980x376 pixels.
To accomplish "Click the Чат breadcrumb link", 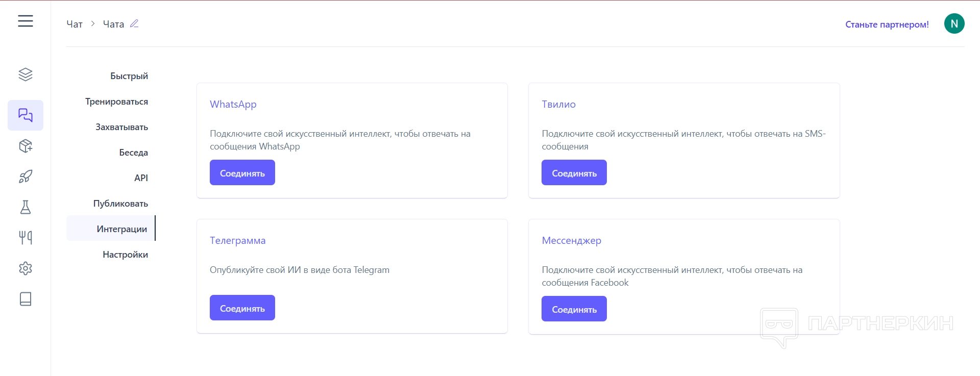I will point(75,24).
